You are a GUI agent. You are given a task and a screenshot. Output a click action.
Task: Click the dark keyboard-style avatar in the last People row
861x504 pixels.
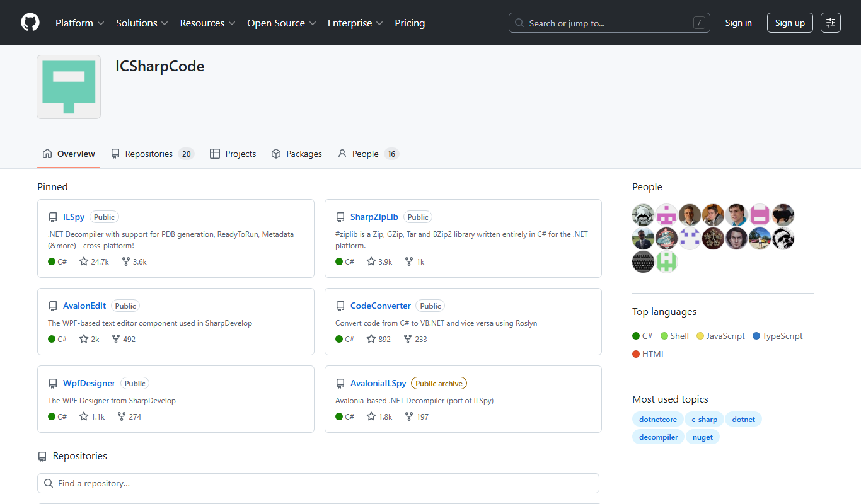(644, 261)
